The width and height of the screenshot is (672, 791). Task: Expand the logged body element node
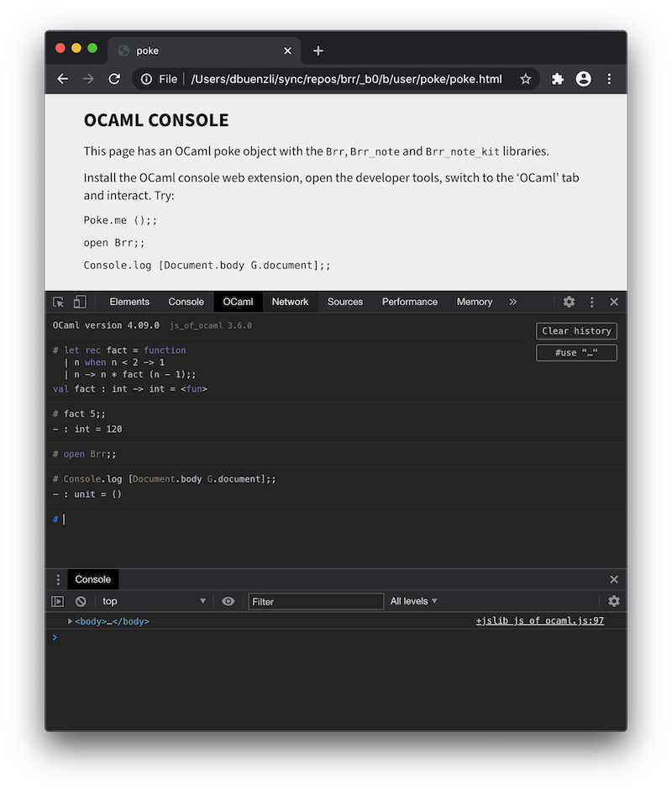(x=71, y=621)
